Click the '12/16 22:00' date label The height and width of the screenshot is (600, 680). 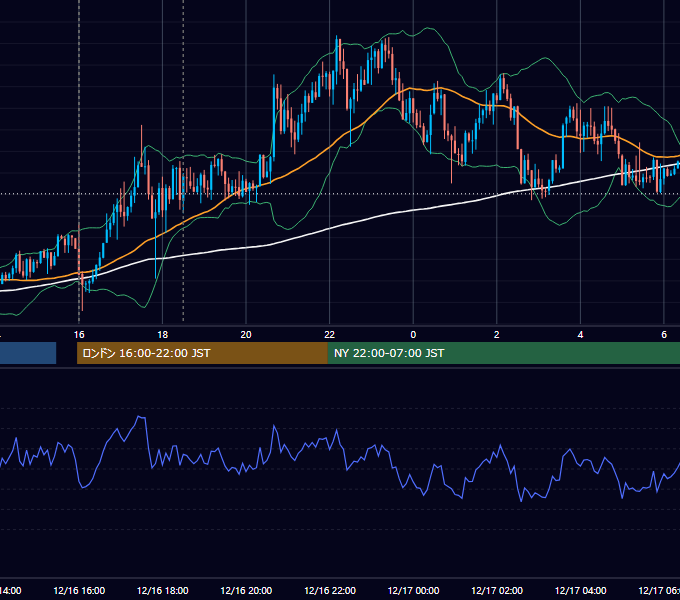pyautogui.click(x=330, y=590)
